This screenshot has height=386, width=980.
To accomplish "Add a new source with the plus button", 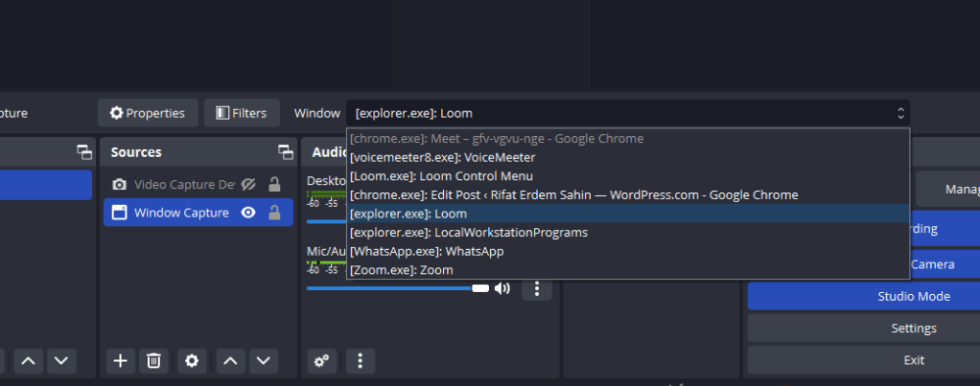I will (x=121, y=360).
